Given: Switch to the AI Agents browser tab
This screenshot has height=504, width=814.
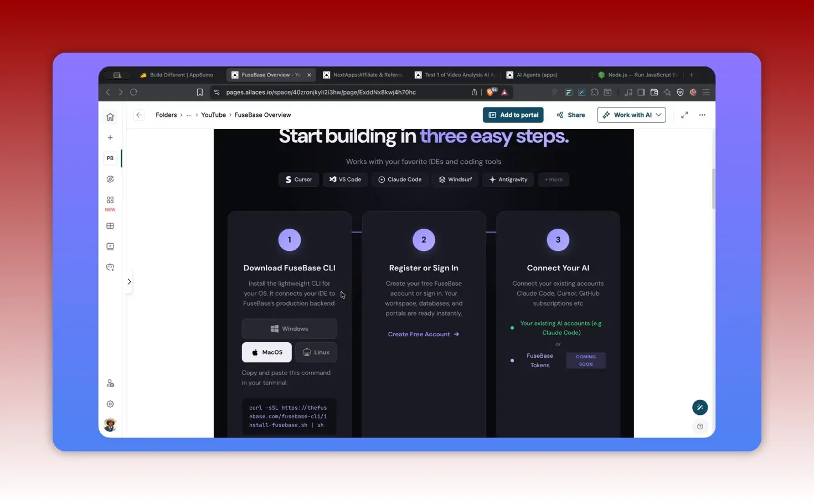Looking at the screenshot, I should (532, 74).
